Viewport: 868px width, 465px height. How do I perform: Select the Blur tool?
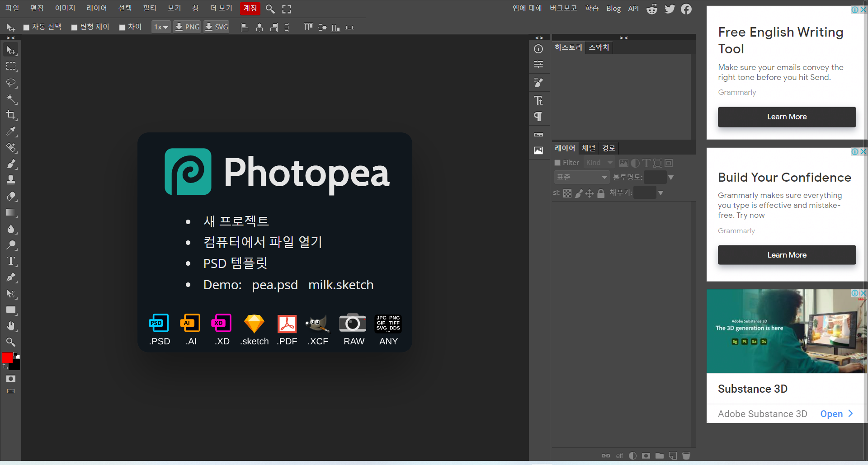11,229
